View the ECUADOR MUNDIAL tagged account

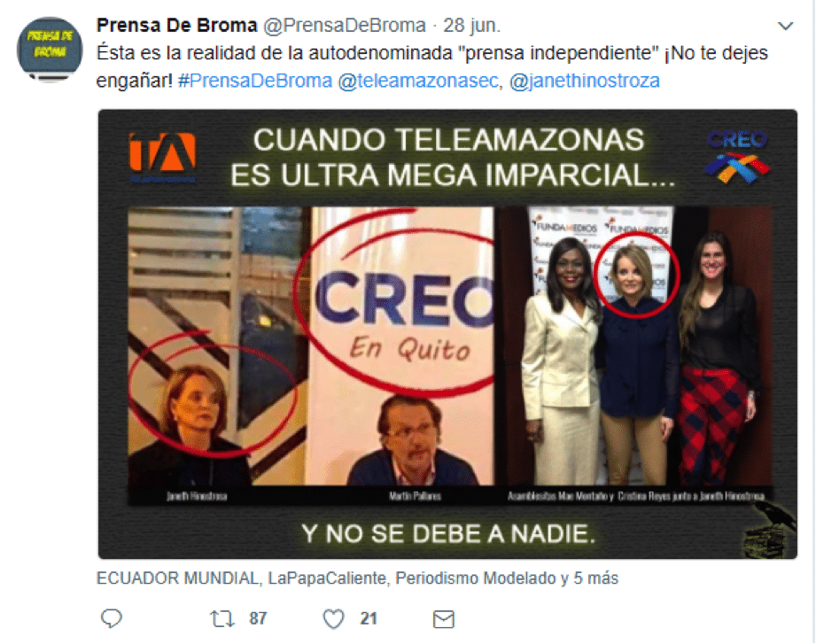tap(177, 578)
